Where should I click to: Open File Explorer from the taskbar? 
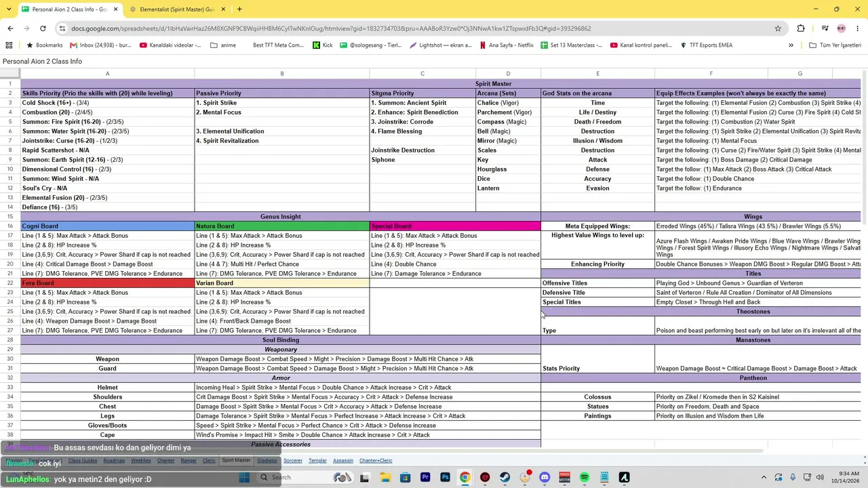[x=385, y=478]
